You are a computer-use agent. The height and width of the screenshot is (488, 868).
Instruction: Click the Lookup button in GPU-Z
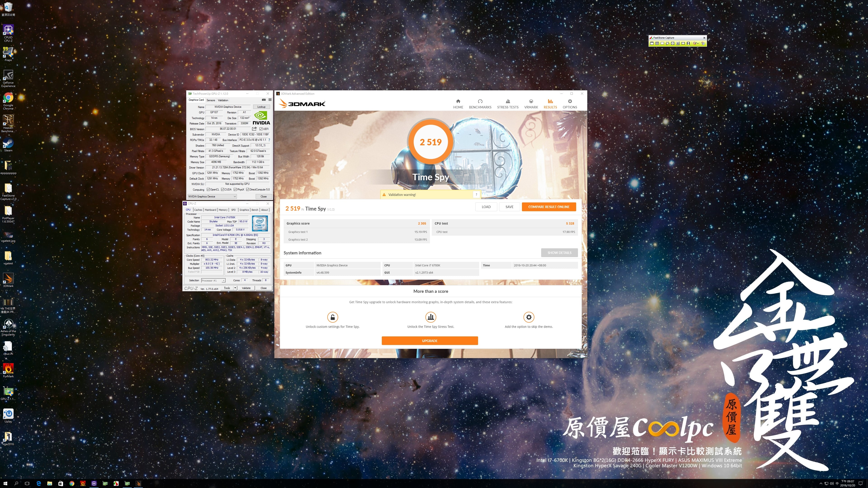click(x=262, y=107)
